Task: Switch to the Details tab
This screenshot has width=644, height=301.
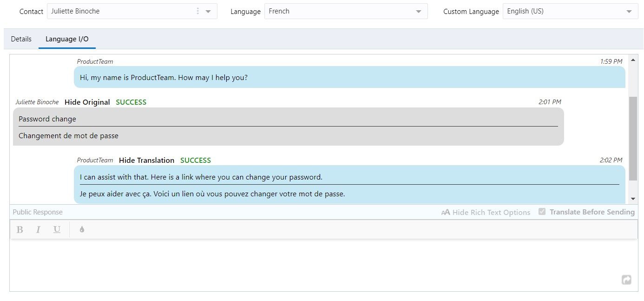Action: pos(21,39)
